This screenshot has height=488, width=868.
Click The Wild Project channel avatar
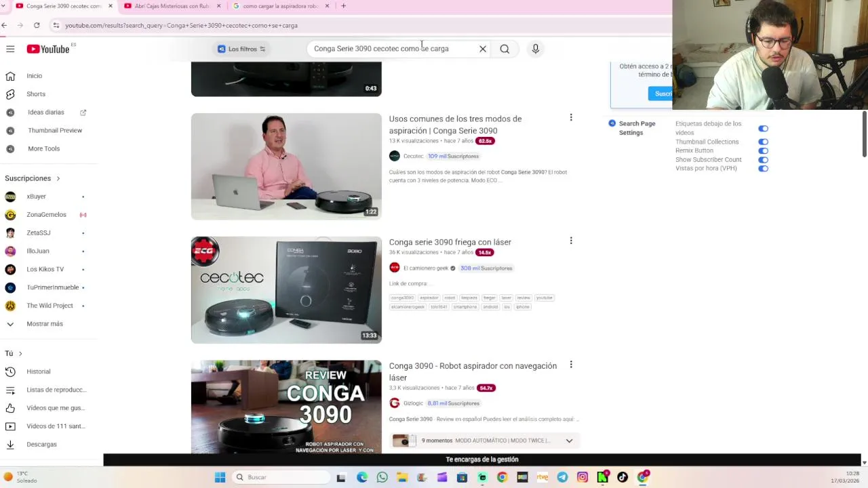click(10, 306)
